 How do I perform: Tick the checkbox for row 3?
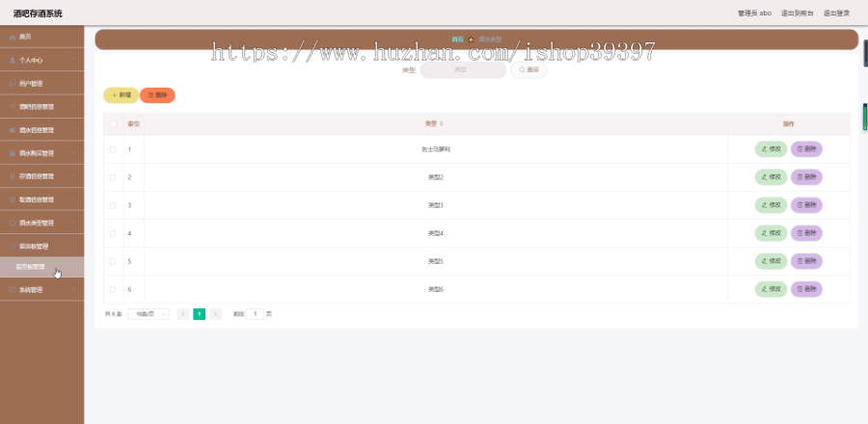[x=113, y=205]
